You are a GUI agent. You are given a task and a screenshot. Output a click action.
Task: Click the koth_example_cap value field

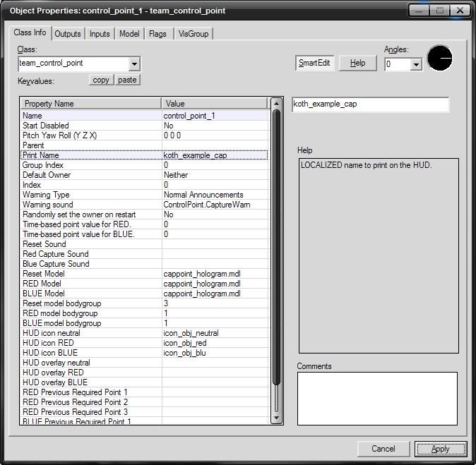[370, 104]
